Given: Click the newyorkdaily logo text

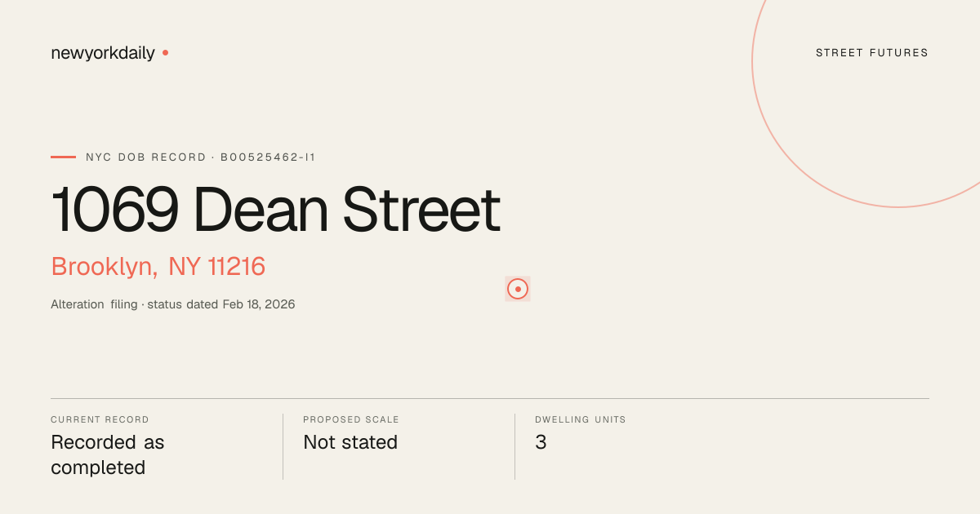Looking at the screenshot, I should coord(103,53).
